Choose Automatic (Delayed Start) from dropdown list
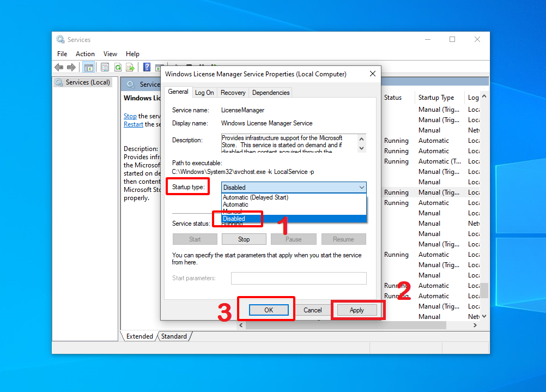Viewport: 546px width, 392px height. (x=294, y=197)
